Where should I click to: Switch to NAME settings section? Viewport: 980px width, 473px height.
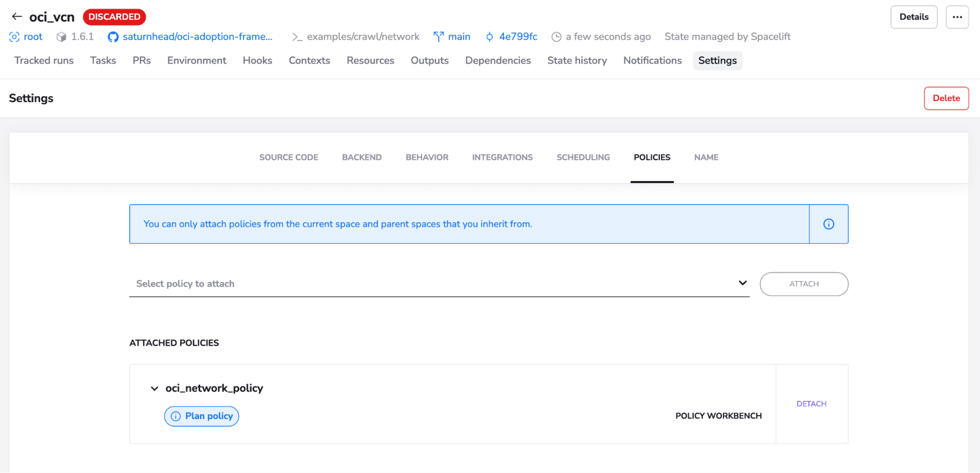[706, 158]
